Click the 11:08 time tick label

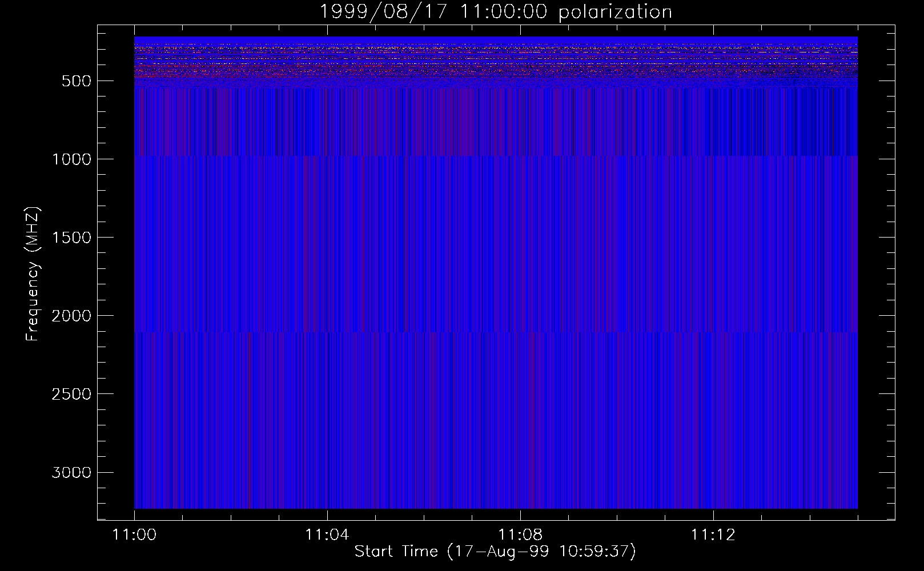520,535
